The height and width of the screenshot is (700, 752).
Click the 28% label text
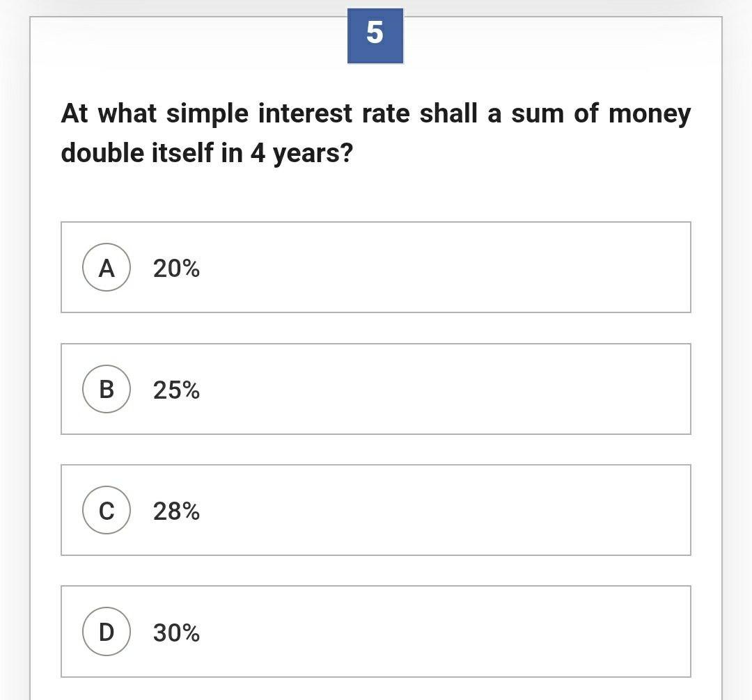175,511
